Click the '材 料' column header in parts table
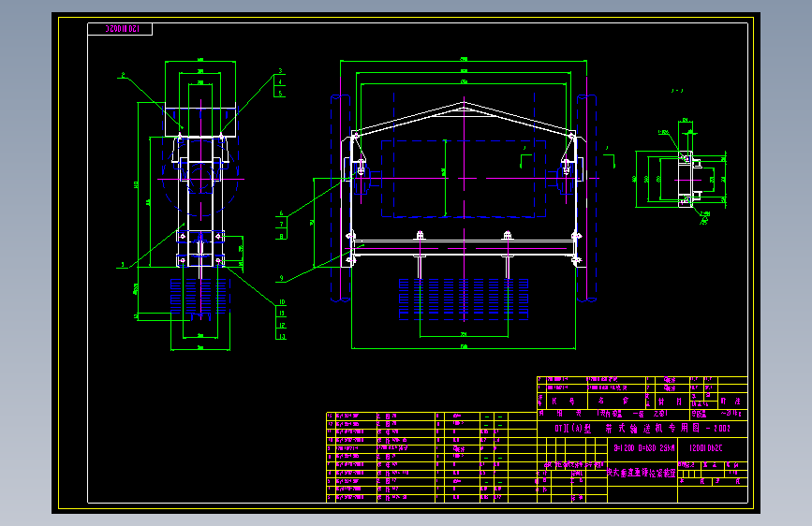Viewport: 812px width, 526px height. pos(670,402)
